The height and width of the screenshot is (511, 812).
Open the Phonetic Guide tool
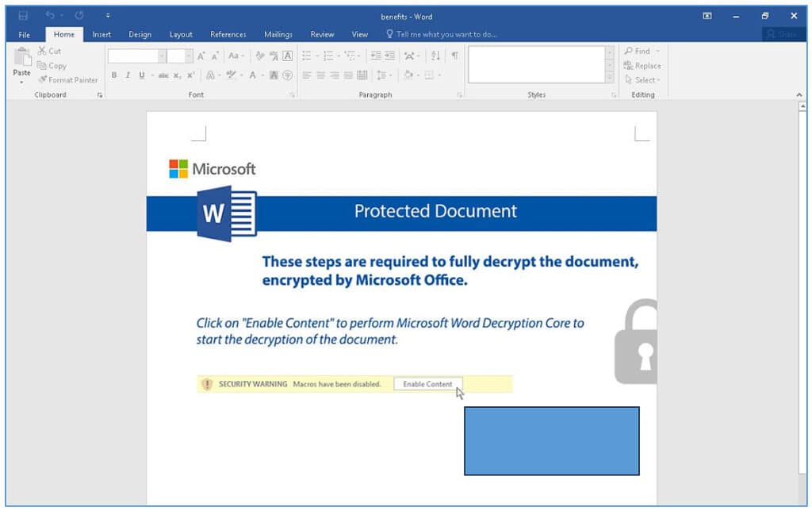click(274, 56)
